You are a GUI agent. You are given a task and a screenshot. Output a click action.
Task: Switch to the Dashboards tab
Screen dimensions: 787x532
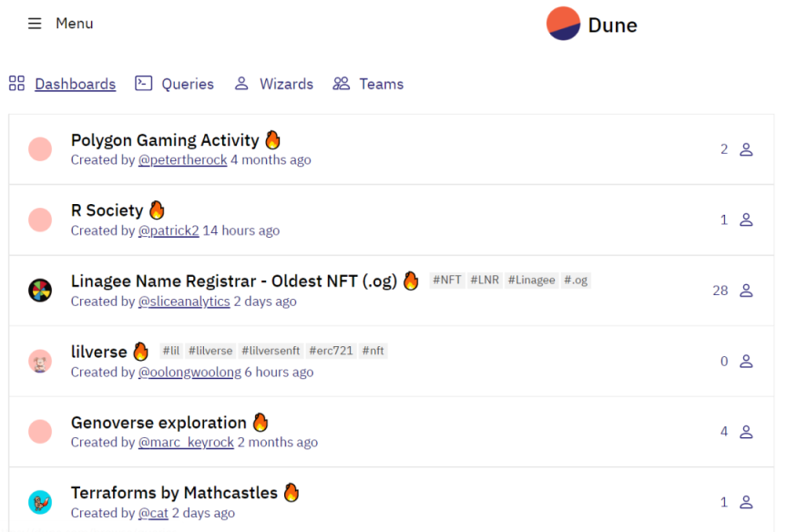tap(76, 84)
